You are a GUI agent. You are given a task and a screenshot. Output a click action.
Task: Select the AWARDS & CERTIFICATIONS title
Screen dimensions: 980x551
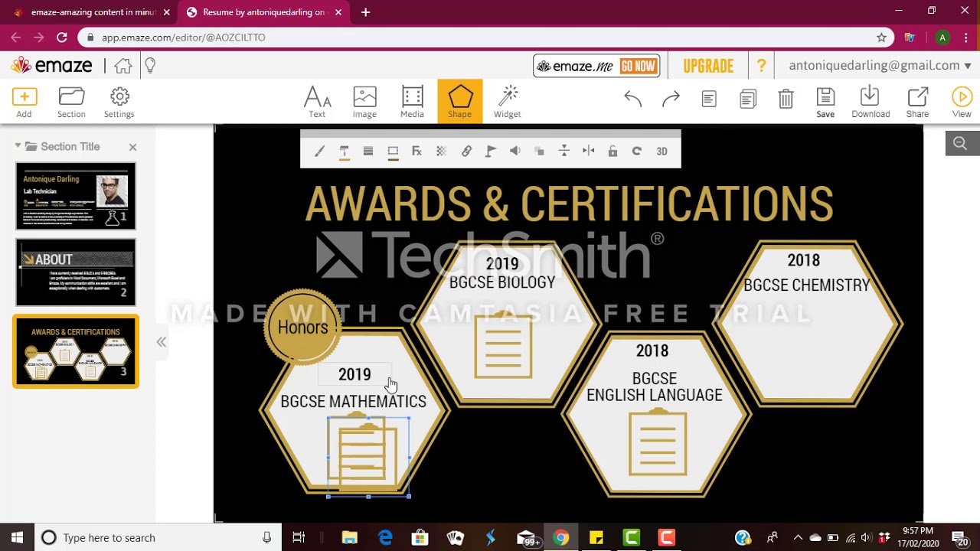pyautogui.click(x=569, y=204)
